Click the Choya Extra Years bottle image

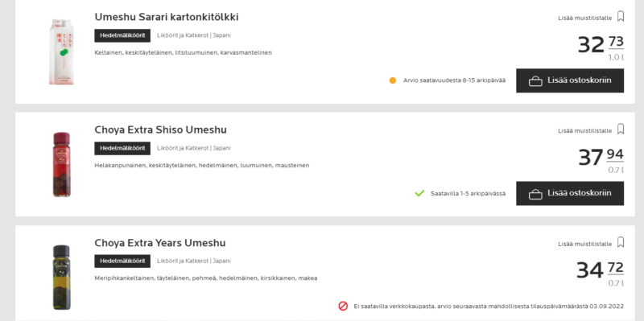(x=62, y=277)
